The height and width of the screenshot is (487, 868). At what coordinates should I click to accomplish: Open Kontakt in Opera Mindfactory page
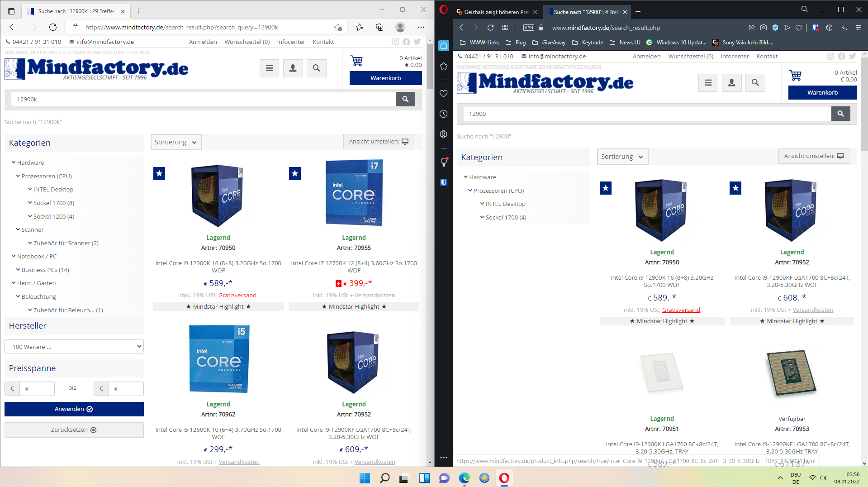coord(767,56)
